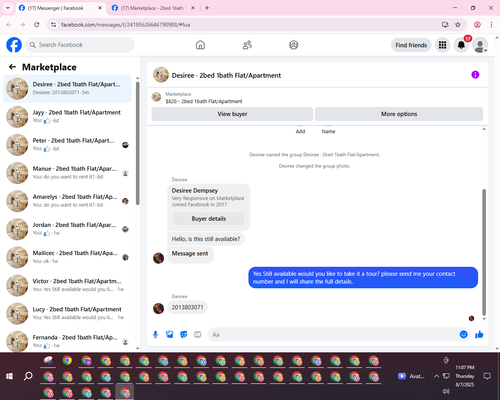Viewport: 500px width, 400px height.
Task: Open Lucy - 2bed 1bath chat
Action: pyautogui.click(x=67, y=313)
